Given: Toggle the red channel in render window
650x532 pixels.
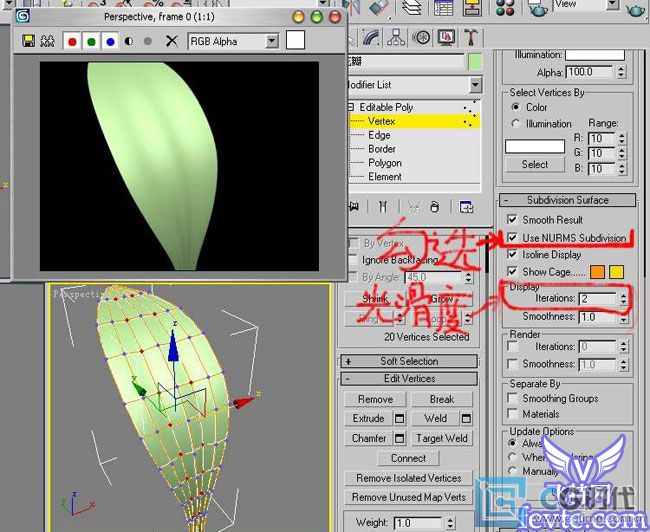Looking at the screenshot, I should (x=72, y=41).
